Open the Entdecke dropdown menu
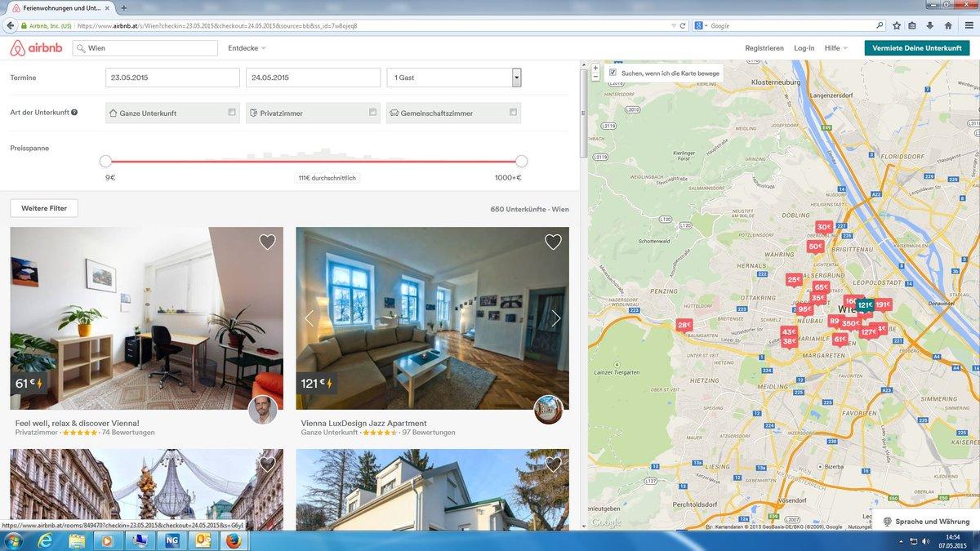This screenshot has height=551, width=980. pos(247,48)
